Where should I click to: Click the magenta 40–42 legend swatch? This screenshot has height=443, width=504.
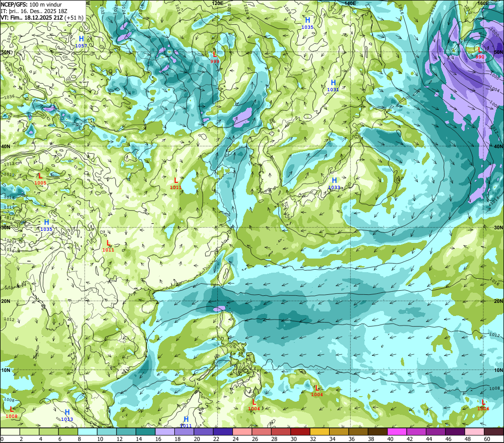click(397, 432)
